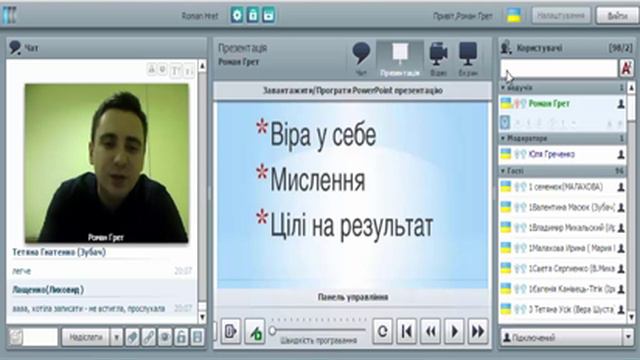Click the Надіслати send button
Image resolution: width=640 pixels, height=360 pixels.
85,337
